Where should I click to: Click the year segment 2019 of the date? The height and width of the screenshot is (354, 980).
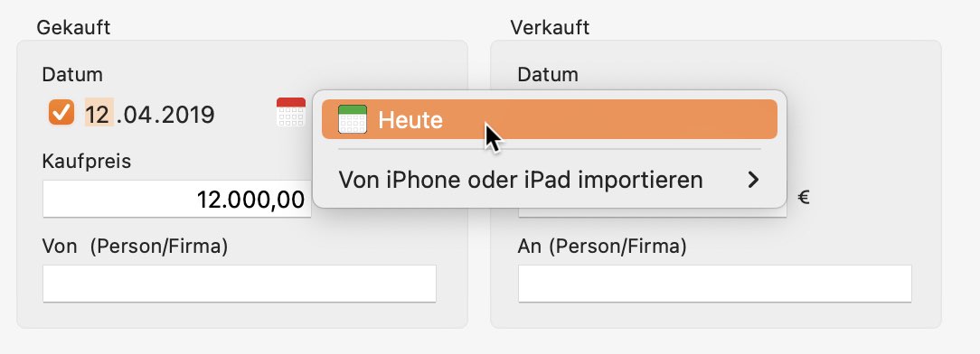pyautogui.click(x=186, y=115)
